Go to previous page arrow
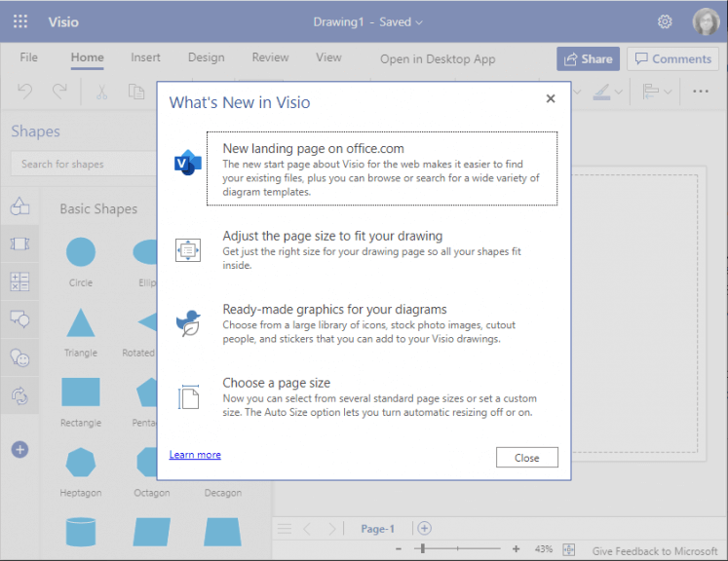Screen dimensions: 728x561 click(307, 529)
